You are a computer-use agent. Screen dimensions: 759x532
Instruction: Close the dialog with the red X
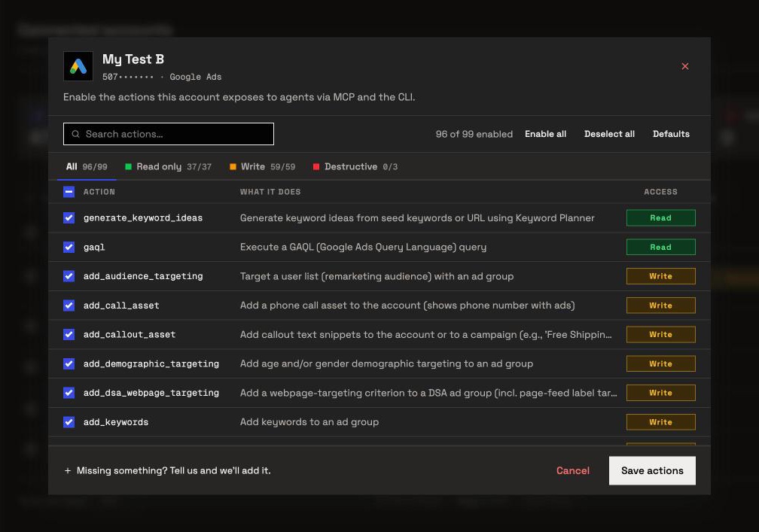pos(685,66)
